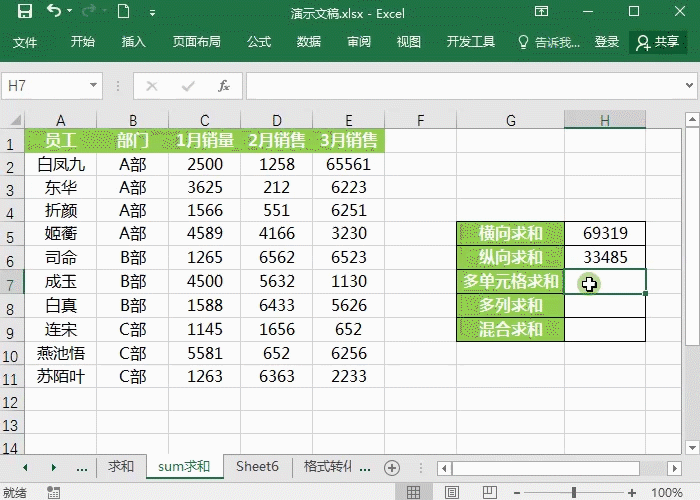Click the left ellipsis for more sheets
Viewport: 700px width, 500px height.
point(82,468)
